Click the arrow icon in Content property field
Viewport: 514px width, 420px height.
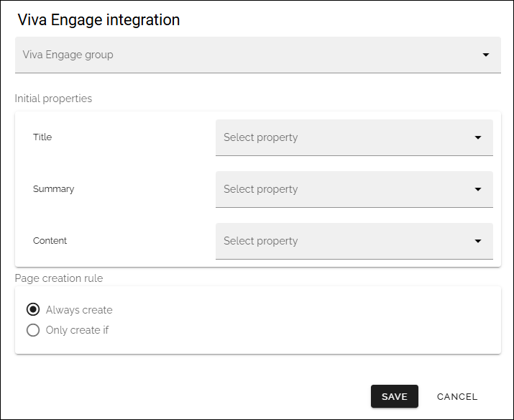[478, 241]
